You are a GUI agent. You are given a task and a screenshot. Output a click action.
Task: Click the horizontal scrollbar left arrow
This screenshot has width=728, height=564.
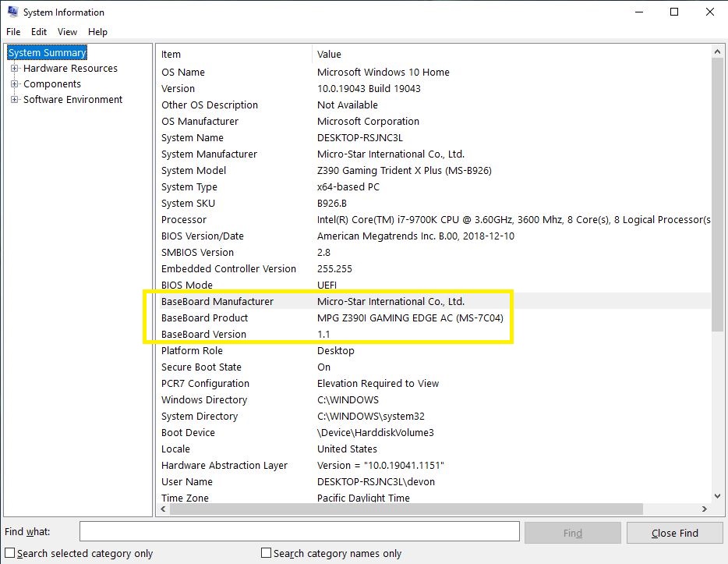pyautogui.click(x=164, y=509)
